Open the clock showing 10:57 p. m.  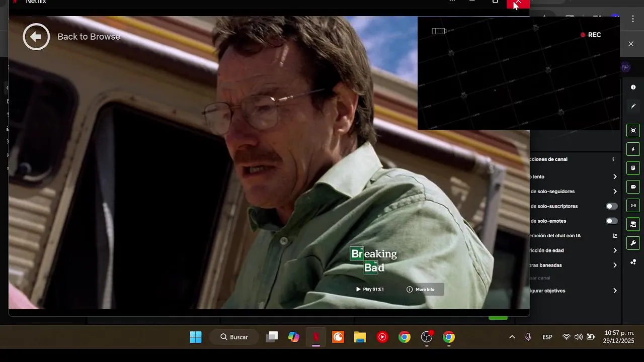[619, 337]
